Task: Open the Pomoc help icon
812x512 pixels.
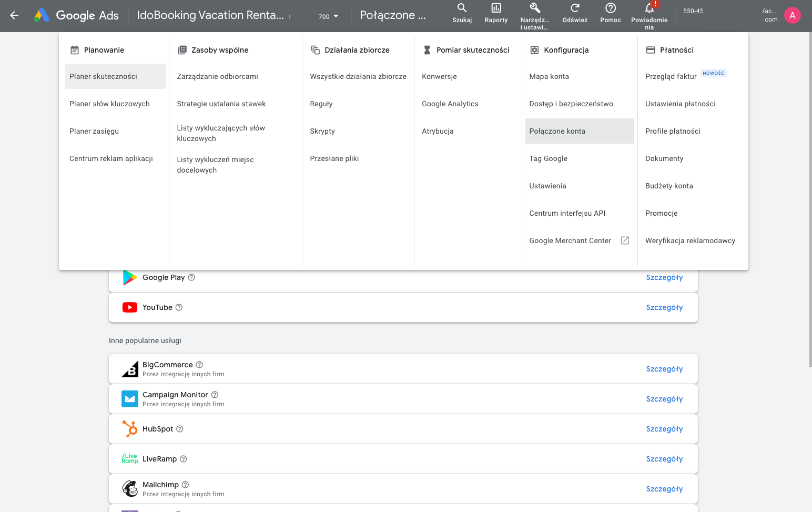Action: click(x=611, y=8)
